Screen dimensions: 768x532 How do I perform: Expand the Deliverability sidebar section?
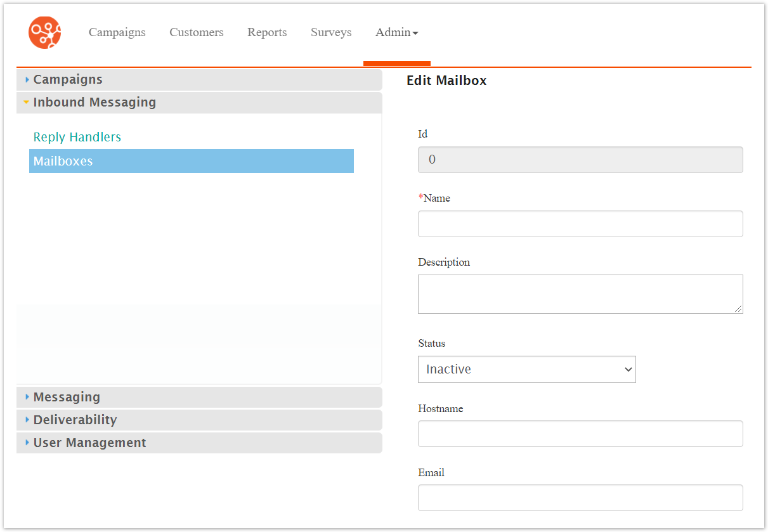(x=75, y=420)
